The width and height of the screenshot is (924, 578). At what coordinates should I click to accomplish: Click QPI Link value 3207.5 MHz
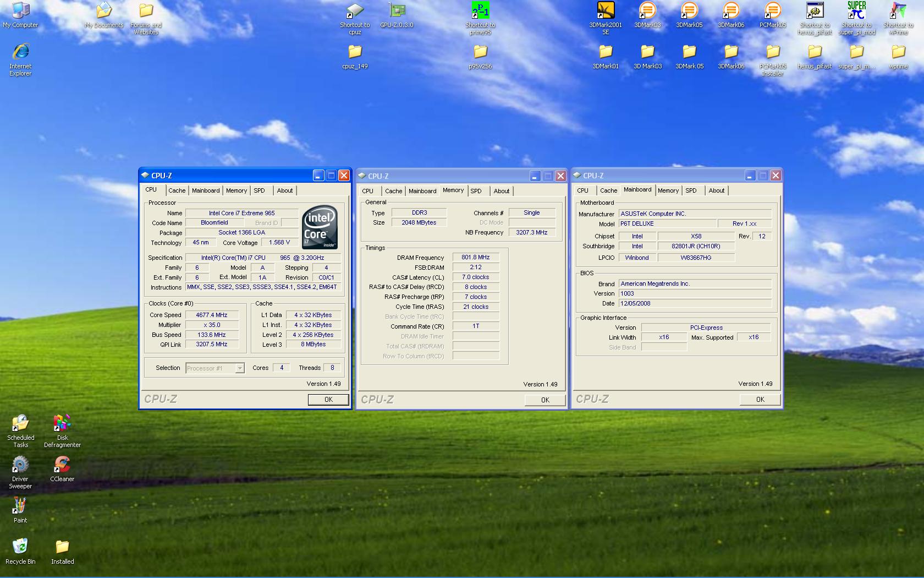[x=212, y=344]
